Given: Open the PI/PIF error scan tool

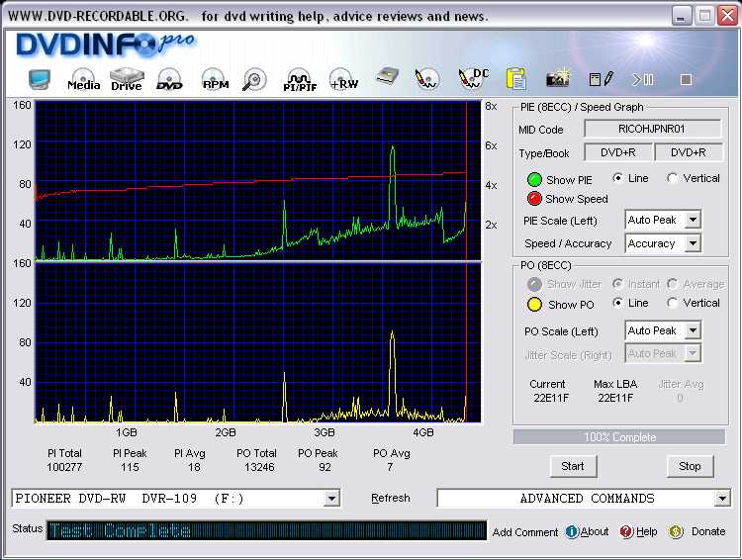Looking at the screenshot, I should point(300,80).
